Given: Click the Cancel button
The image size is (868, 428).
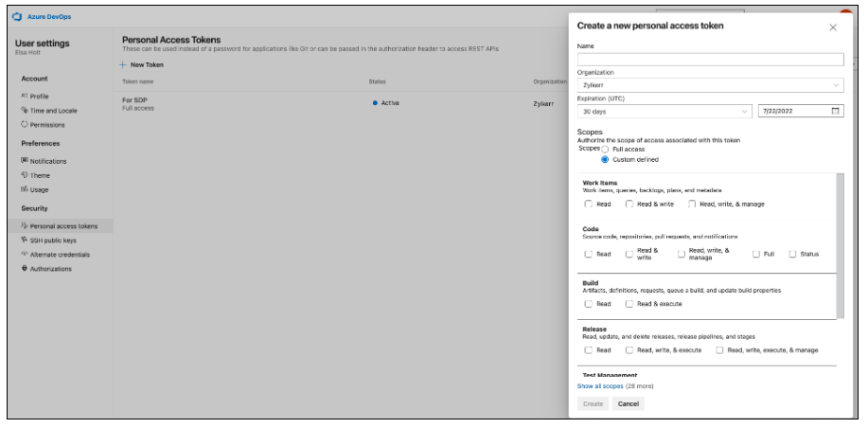Looking at the screenshot, I should coord(629,403).
